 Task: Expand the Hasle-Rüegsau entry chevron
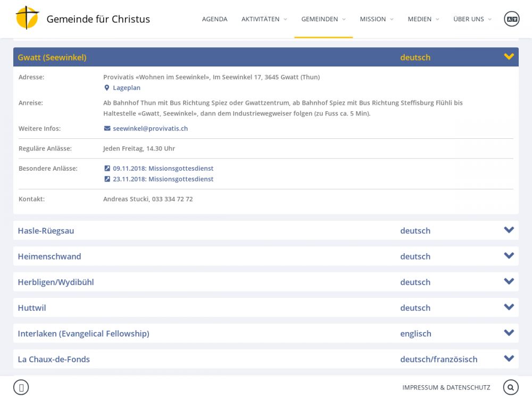click(x=509, y=230)
